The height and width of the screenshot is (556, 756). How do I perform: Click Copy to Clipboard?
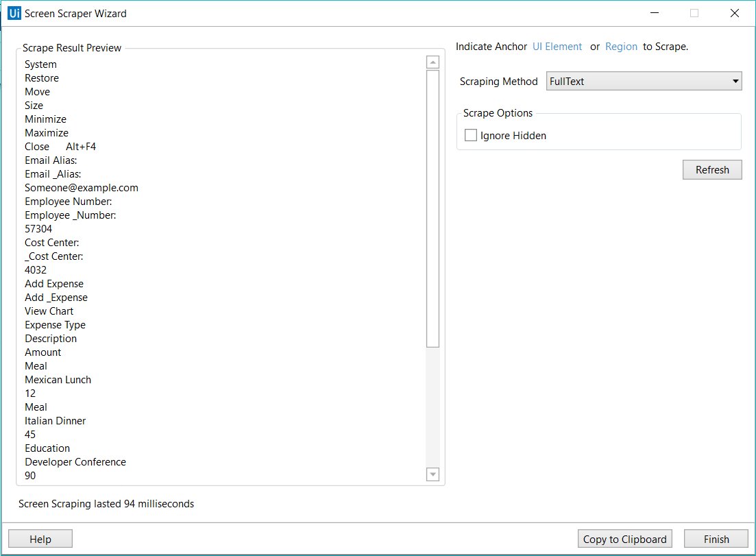(x=624, y=539)
